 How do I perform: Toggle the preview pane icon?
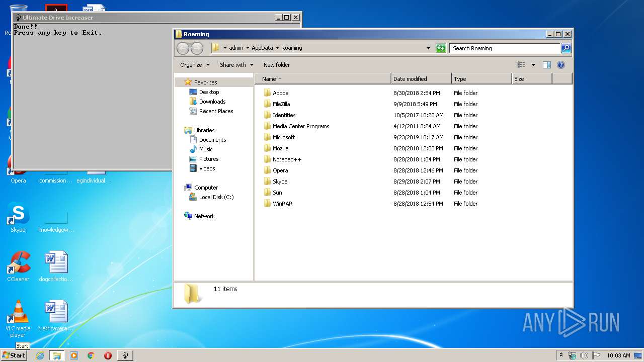pyautogui.click(x=547, y=65)
